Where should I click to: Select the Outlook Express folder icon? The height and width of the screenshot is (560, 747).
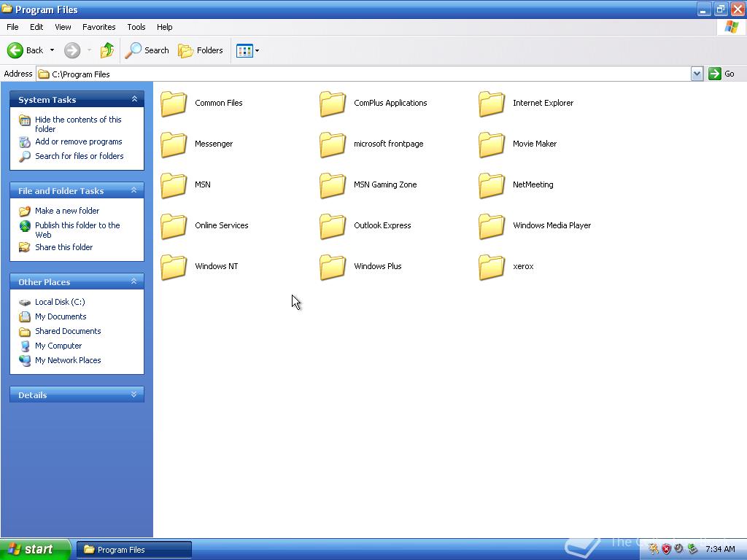pos(333,226)
